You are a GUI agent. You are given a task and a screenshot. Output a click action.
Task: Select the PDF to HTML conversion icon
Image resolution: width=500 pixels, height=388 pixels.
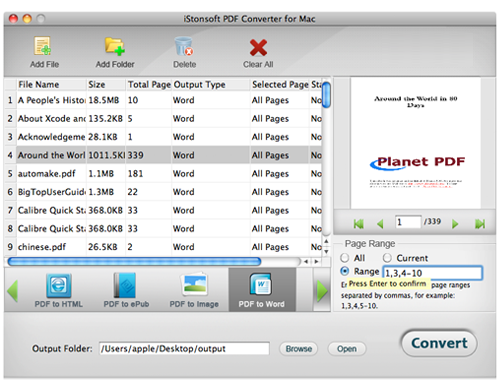click(x=59, y=285)
